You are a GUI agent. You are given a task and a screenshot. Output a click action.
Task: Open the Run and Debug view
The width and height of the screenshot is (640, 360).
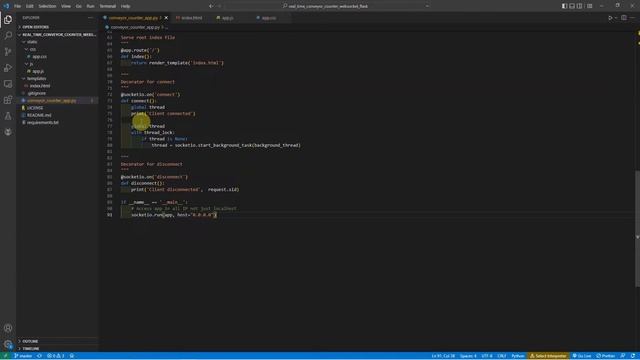(8, 68)
